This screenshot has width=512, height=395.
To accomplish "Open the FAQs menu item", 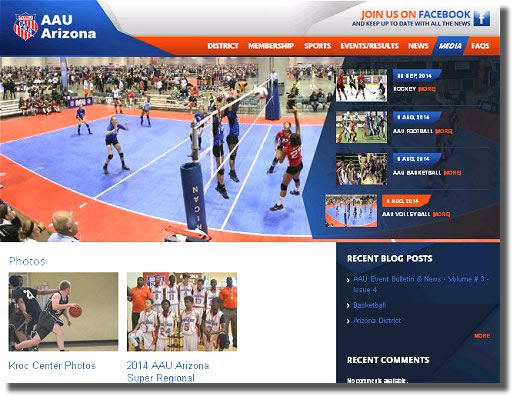I will (480, 46).
